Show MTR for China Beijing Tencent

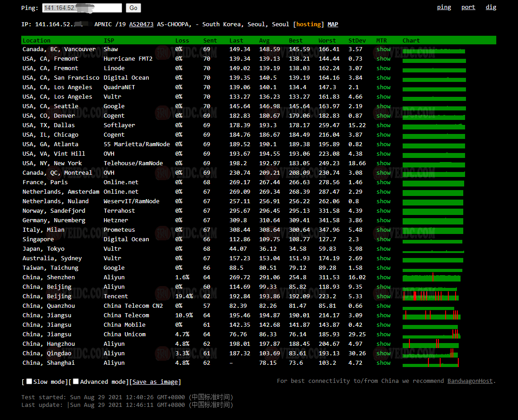383,296
